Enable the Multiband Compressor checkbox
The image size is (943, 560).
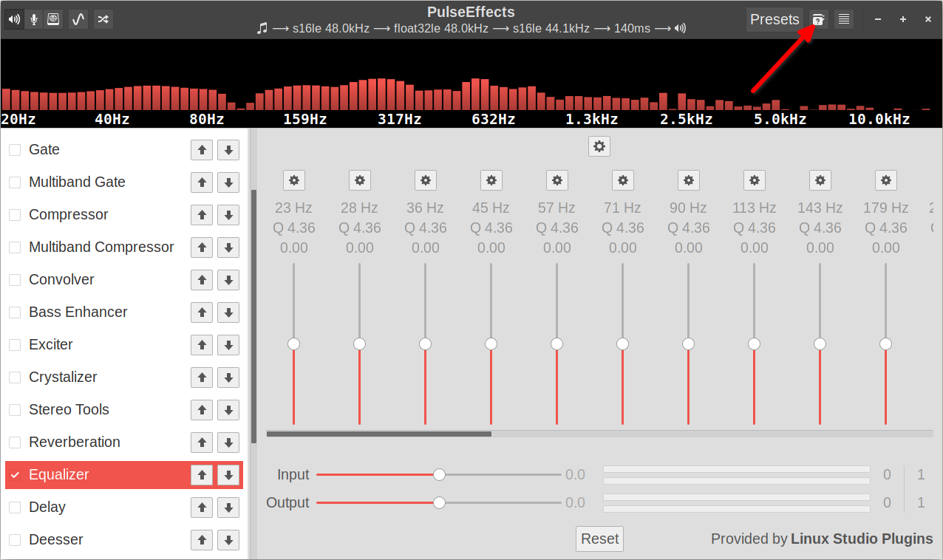[15, 247]
